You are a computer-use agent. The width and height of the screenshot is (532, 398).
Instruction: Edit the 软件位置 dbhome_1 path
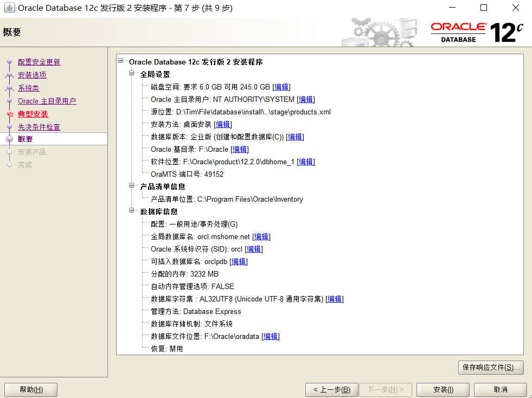coord(306,162)
